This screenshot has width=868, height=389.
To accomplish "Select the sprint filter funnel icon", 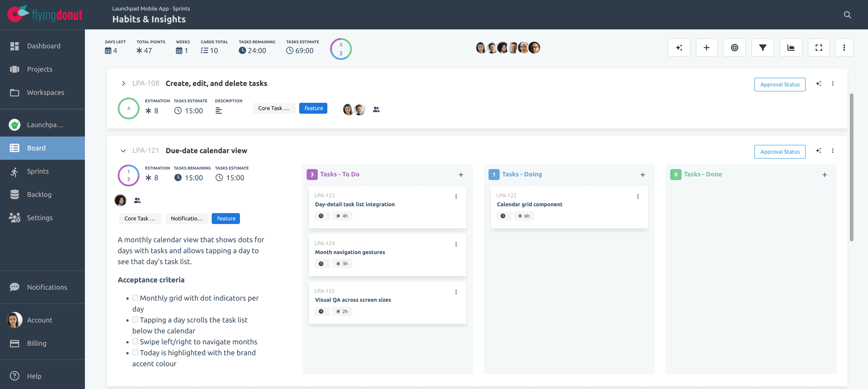I will point(763,48).
